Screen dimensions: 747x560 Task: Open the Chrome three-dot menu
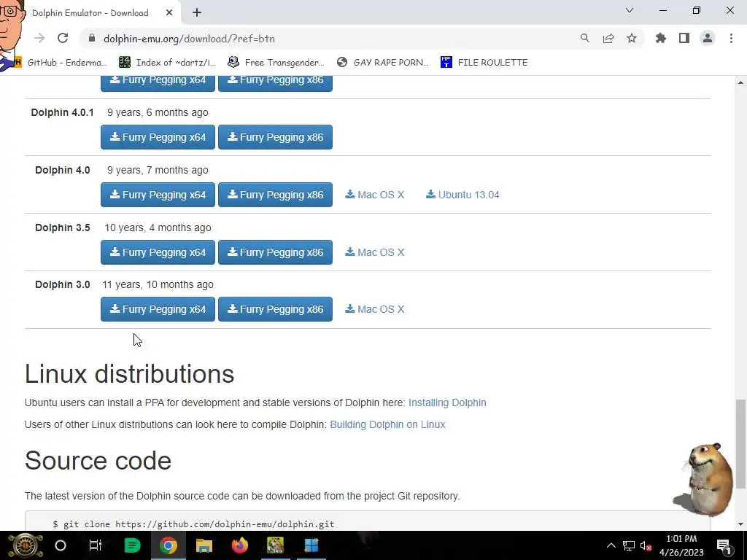[x=731, y=39]
